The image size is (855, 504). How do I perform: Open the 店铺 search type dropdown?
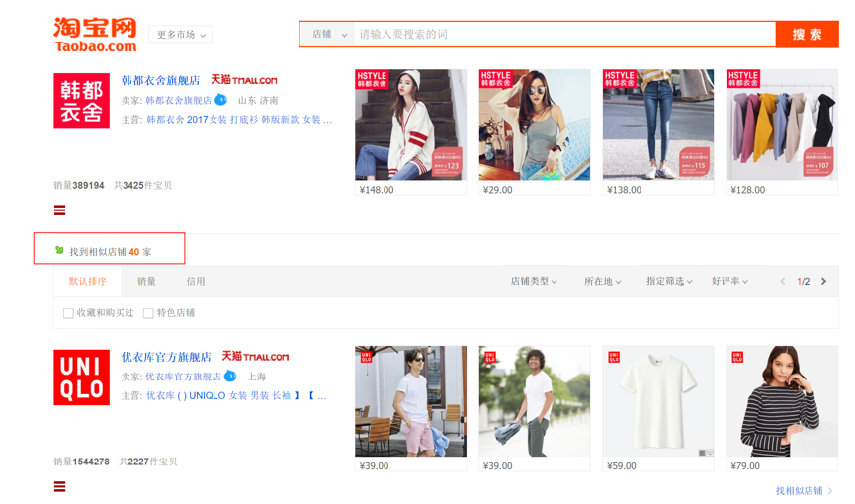(329, 35)
